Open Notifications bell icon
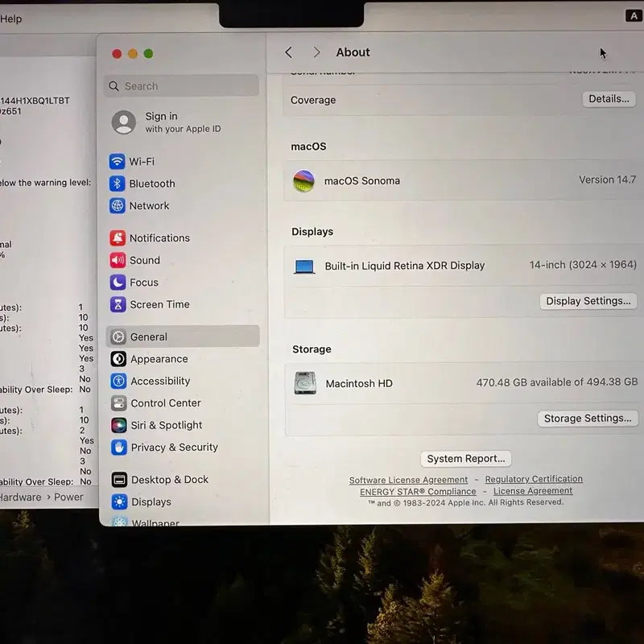Image resolution: width=644 pixels, height=644 pixels. (x=118, y=237)
